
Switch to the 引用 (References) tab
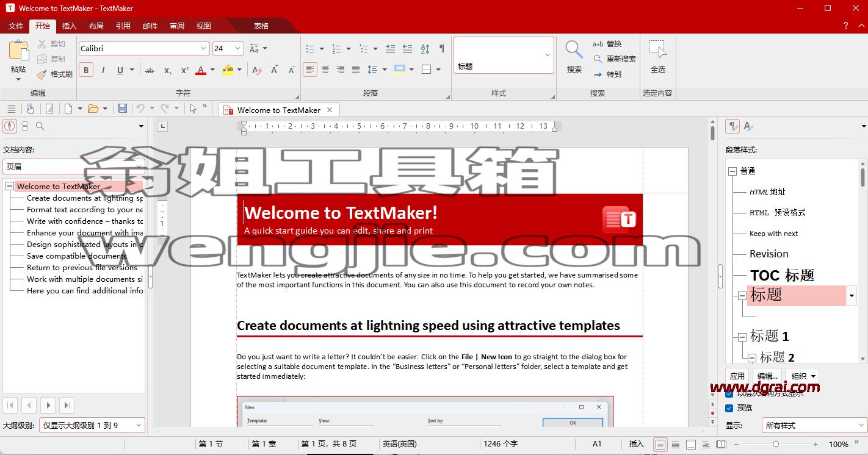click(x=123, y=26)
